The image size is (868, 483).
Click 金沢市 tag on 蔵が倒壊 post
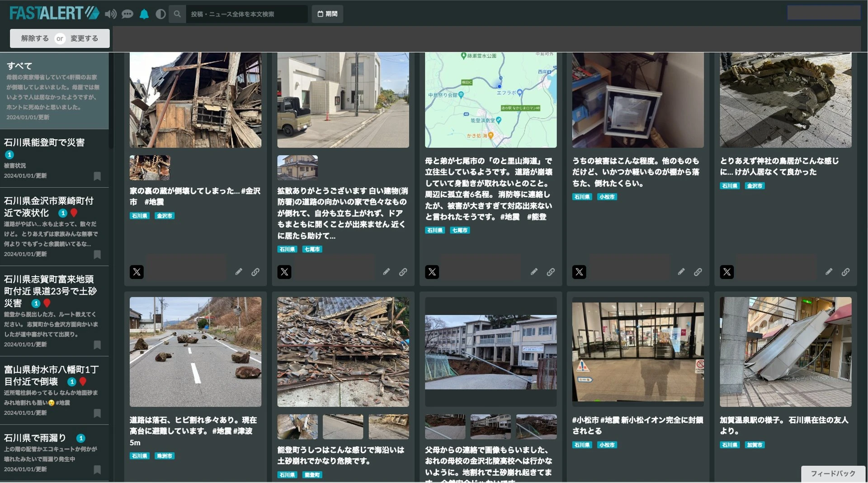point(164,216)
